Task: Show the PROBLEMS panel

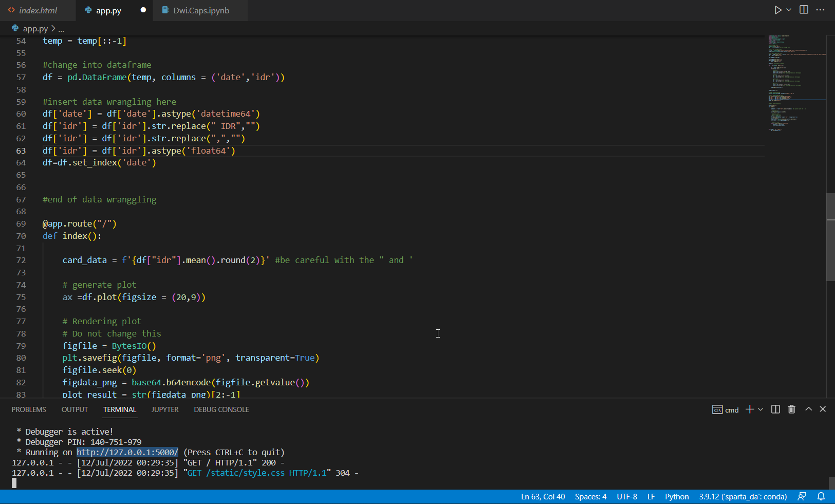Action: [x=29, y=409]
